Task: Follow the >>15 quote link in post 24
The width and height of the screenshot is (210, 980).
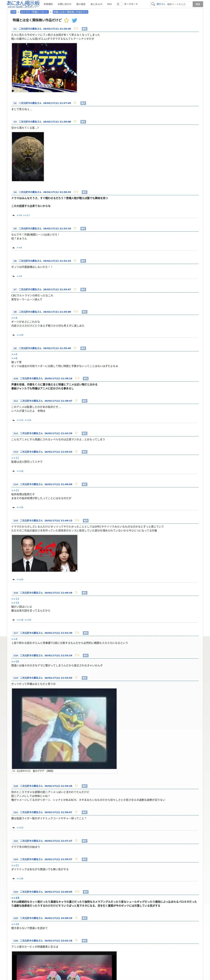Action: (15, 898)
